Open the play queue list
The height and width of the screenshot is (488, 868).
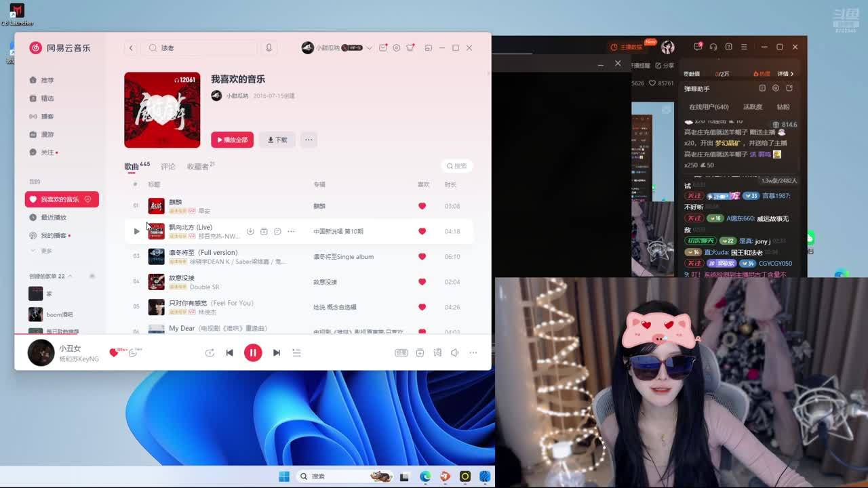pyautogui.click(x=296, y=352)
